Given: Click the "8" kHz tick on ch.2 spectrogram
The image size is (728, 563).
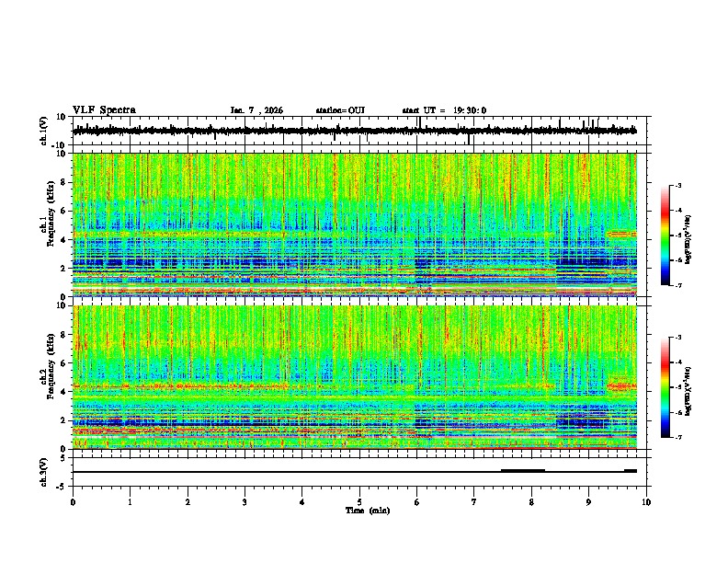Looking at the screenshot, I should pos(63,335).
